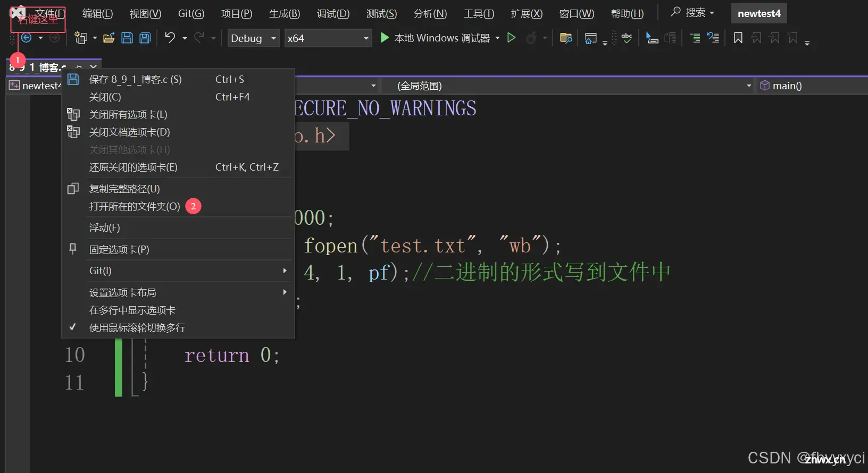Click the save all files icon

point(145,38)
